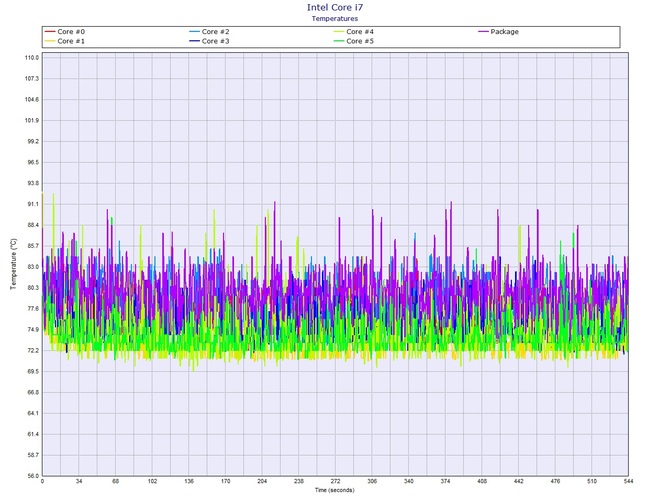The image size is (670, 502).
Task: Click the green Core #5 color line
Action: (339, 41)
